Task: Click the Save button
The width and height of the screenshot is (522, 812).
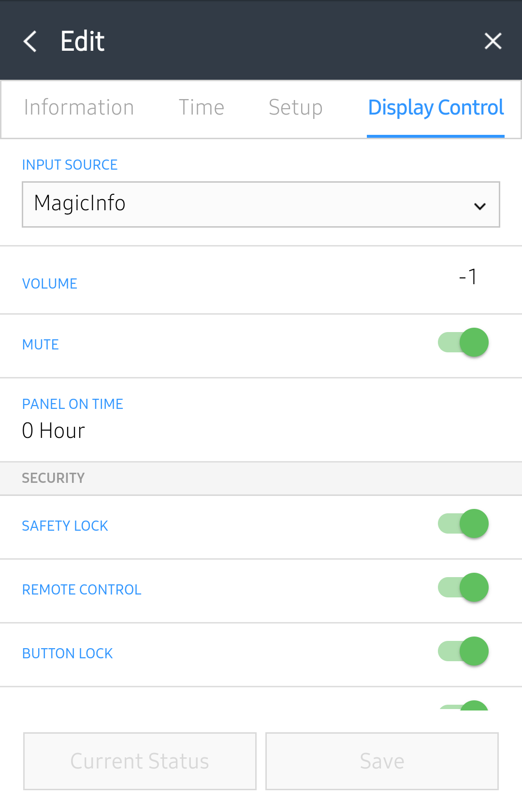Action: point(381,761)
